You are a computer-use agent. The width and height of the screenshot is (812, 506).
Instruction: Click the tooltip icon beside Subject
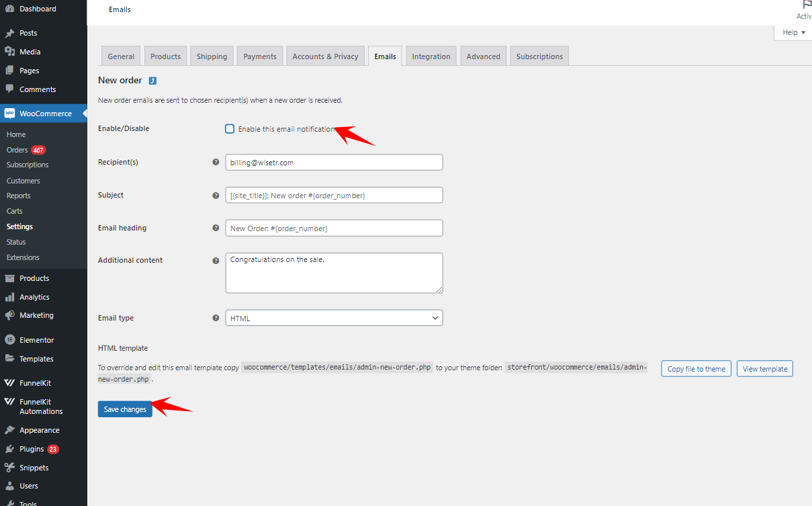click(215, 195)
